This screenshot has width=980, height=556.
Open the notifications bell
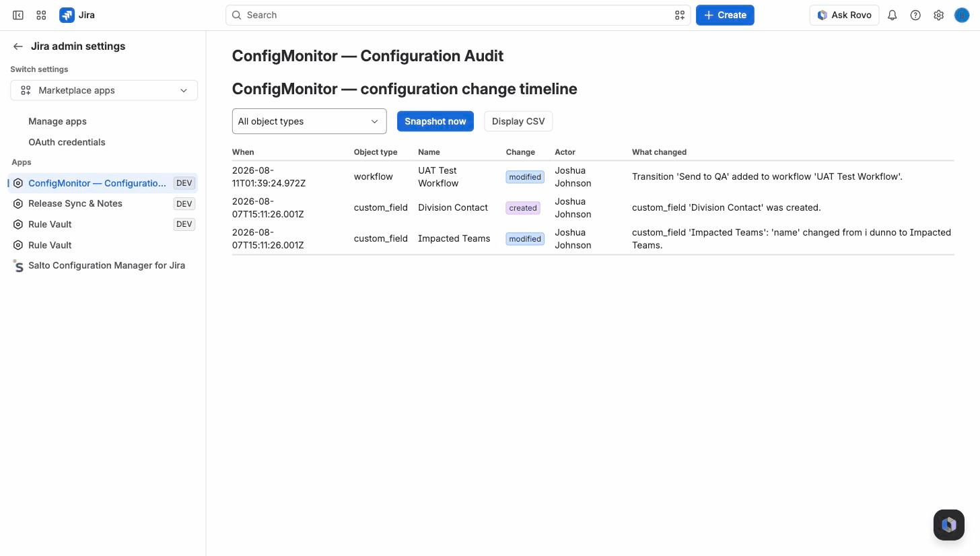point(893,15)
